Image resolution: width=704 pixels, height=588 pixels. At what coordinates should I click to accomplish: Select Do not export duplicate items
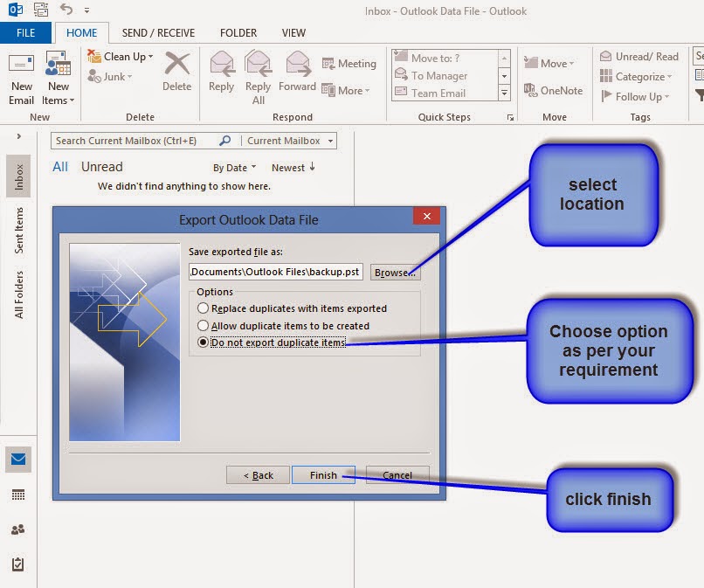click(272, 342)
